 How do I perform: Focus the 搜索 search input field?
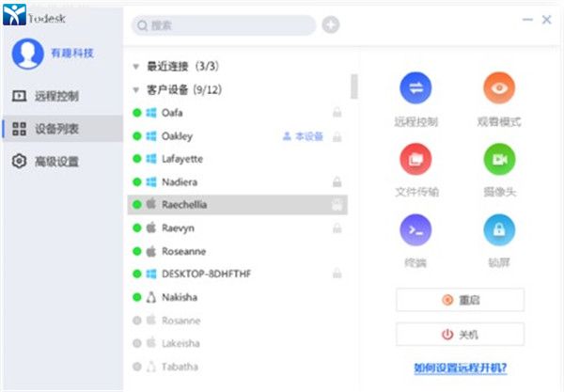click(x=226, y=25)
